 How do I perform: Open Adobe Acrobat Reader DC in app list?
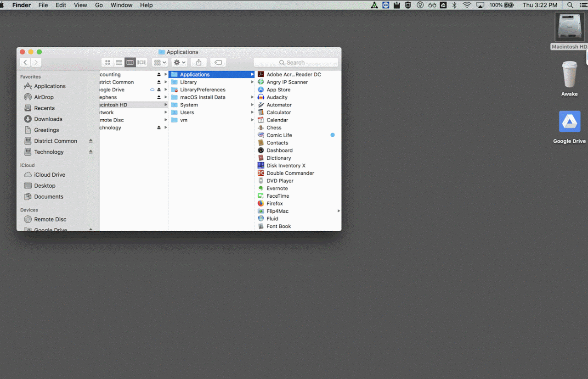(294, 74)
